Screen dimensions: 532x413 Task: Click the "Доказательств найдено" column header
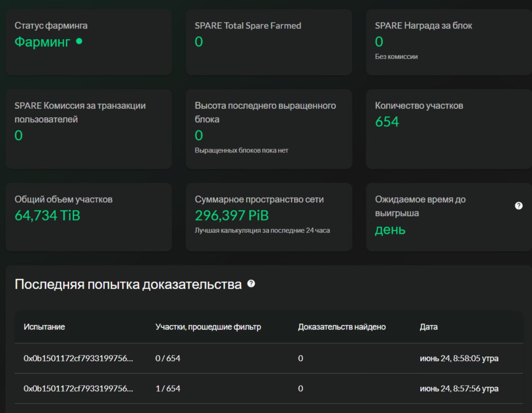coord(342,327)
